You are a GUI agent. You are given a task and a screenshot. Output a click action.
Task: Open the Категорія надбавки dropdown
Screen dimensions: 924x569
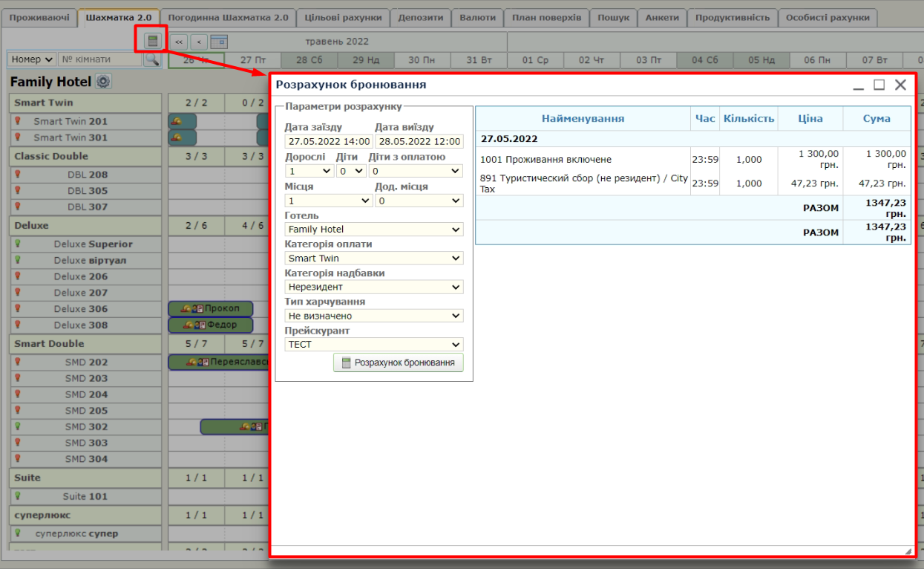tap(374, 287)
